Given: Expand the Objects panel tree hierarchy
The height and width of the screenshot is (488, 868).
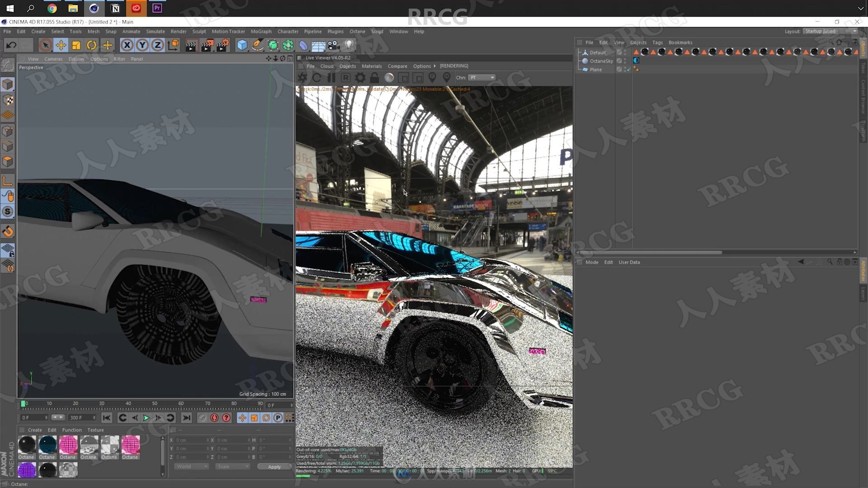Looking at the screenshot, I should [579, 52].
